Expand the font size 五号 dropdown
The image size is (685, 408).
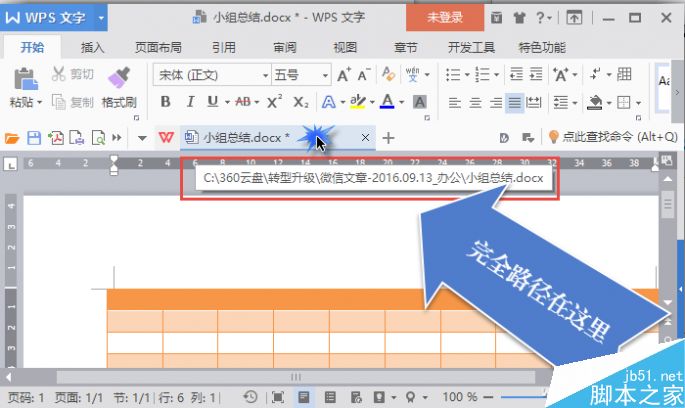coord(325,76)
